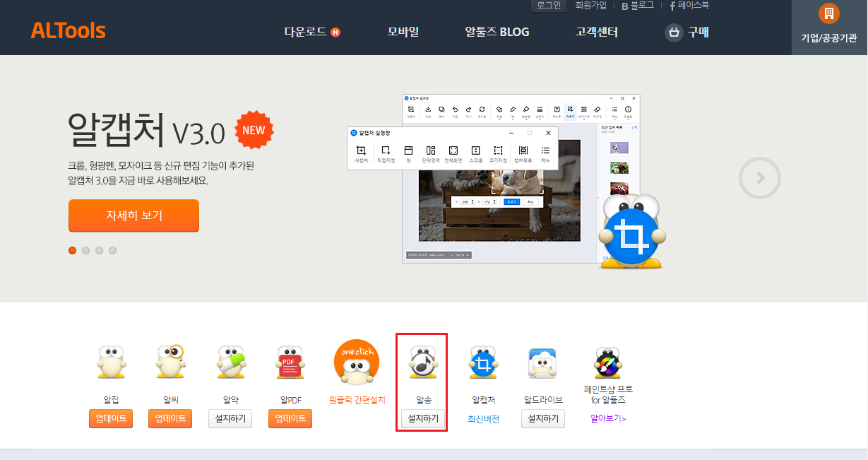The height and width of the screenshot is (460, 868).
Task: Click the 페인트샵 프로 product icon
Action: [x=607, y=363]
